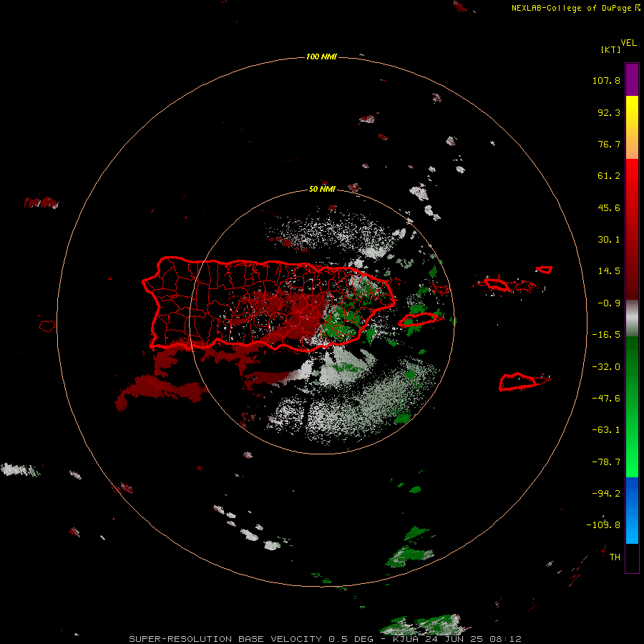Click the -109.8 legend value
The width and height of the screenshot is (644, 644).
click(x=603, y=525)
